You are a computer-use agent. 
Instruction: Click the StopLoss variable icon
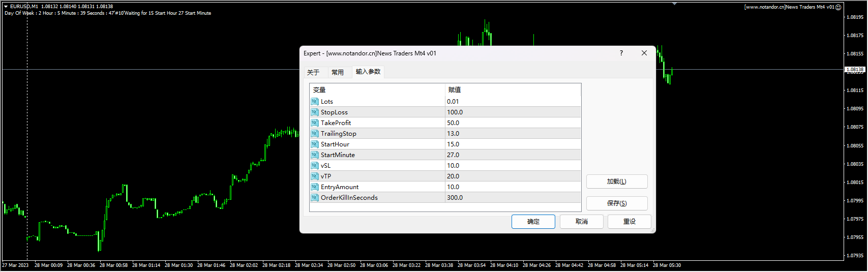pos(315,112)
